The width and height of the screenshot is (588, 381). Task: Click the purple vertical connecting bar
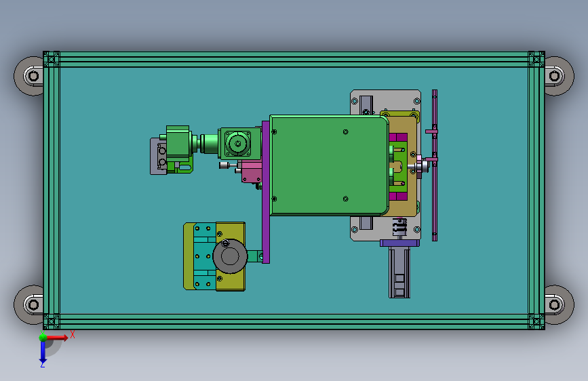coord(265,192)
